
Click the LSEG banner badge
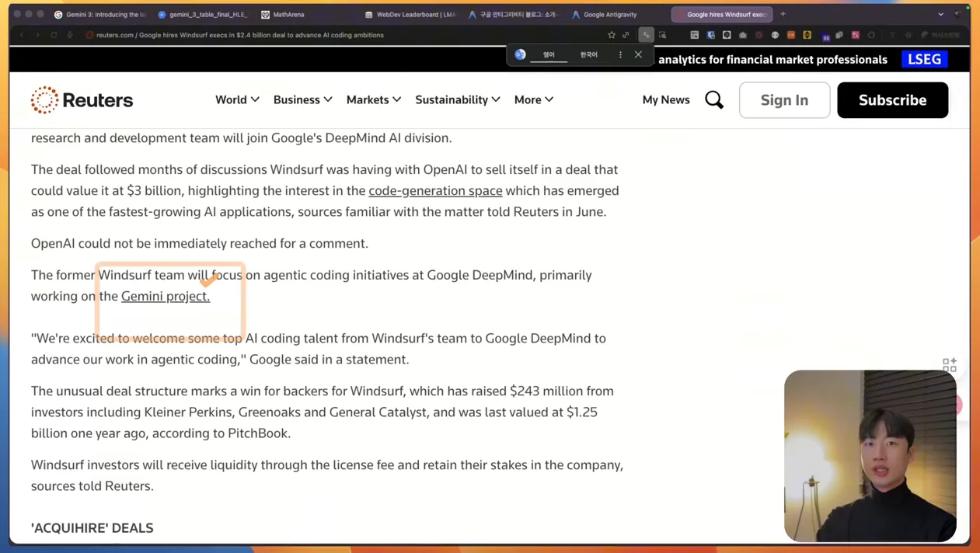pos(924,59)
